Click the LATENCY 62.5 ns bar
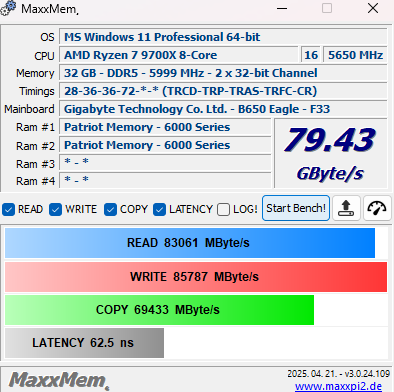The image size is (394, 392). (x=84, y=343)
